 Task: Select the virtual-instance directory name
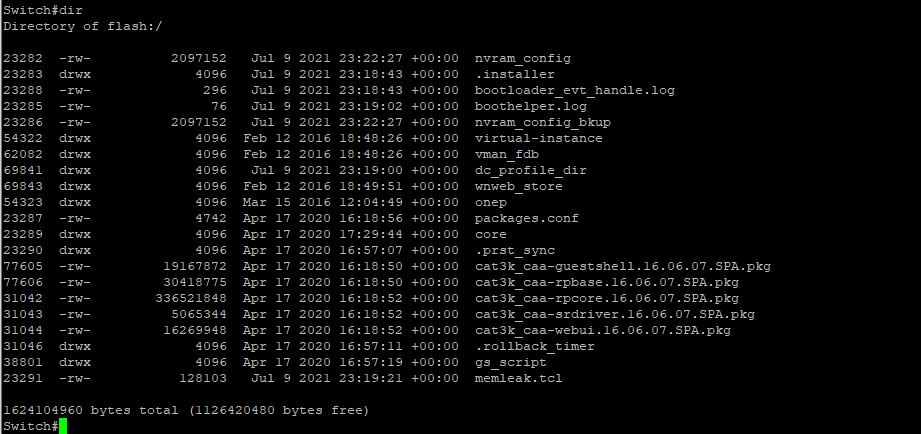[x=539, y=139]
